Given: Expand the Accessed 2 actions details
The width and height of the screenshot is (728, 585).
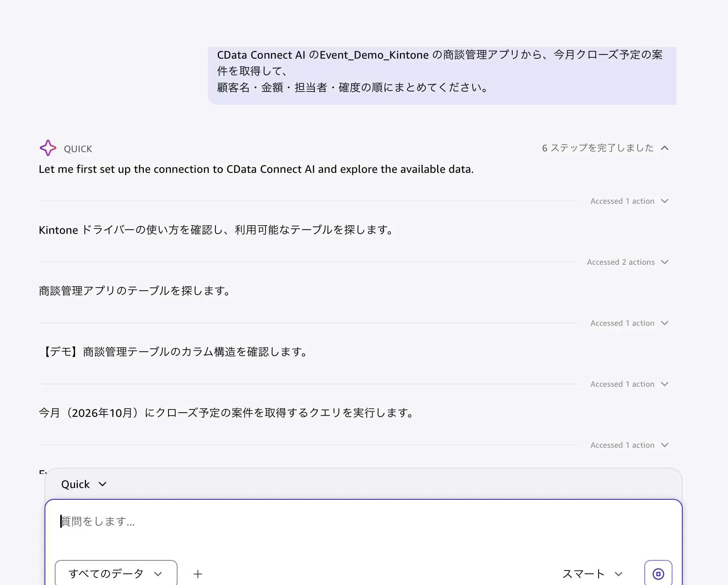Looking at the screenshot, I should pyautogui.click(x=628, y=262).
